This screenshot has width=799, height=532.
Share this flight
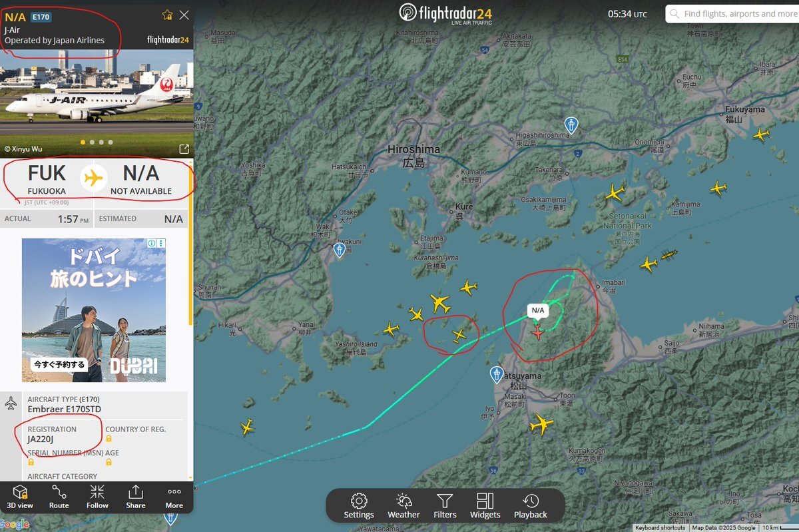135,497
